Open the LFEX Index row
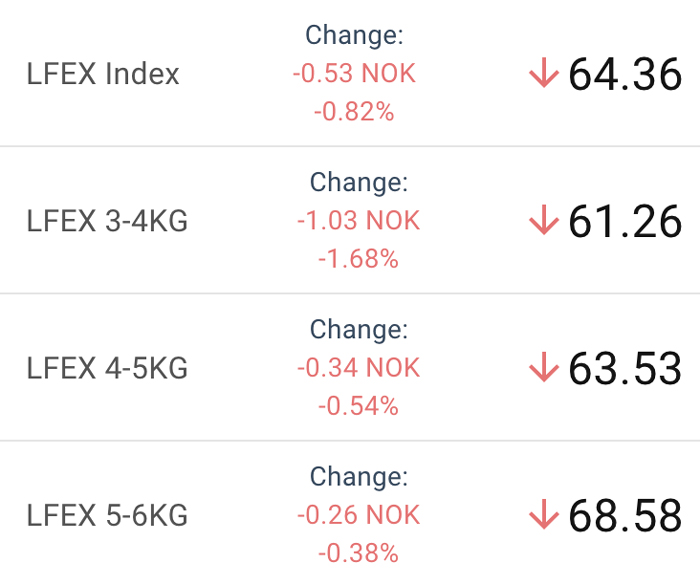 [350, 73]
